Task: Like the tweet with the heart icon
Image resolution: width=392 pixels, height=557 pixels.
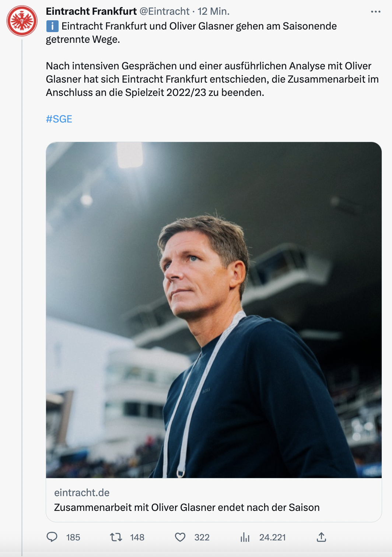Action: 180,537
